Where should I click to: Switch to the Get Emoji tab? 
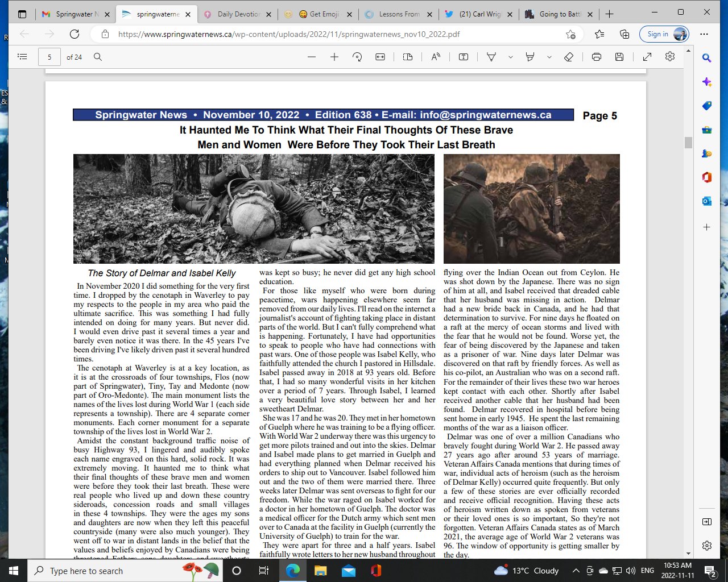pyautogui.click(x=318, y=14)
